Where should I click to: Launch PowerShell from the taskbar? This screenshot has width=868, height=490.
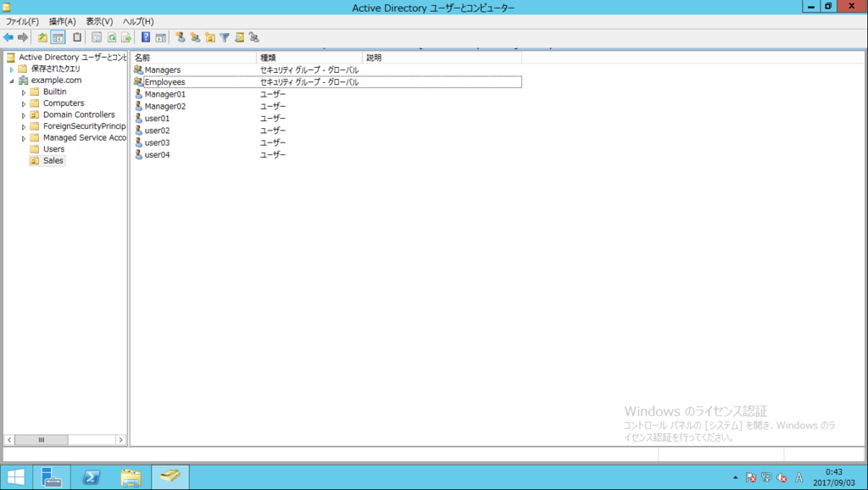pyautogui.click(x=92, y=477)
